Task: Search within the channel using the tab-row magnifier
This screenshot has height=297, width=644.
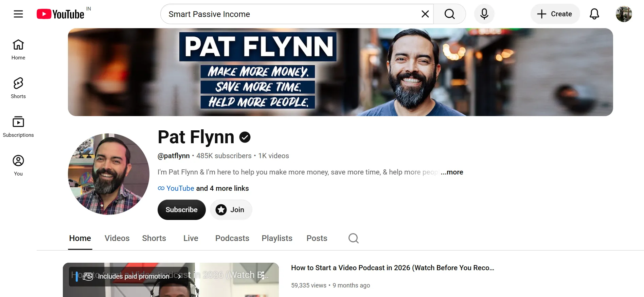Action: pyautogui.click(x=353, y=238)
